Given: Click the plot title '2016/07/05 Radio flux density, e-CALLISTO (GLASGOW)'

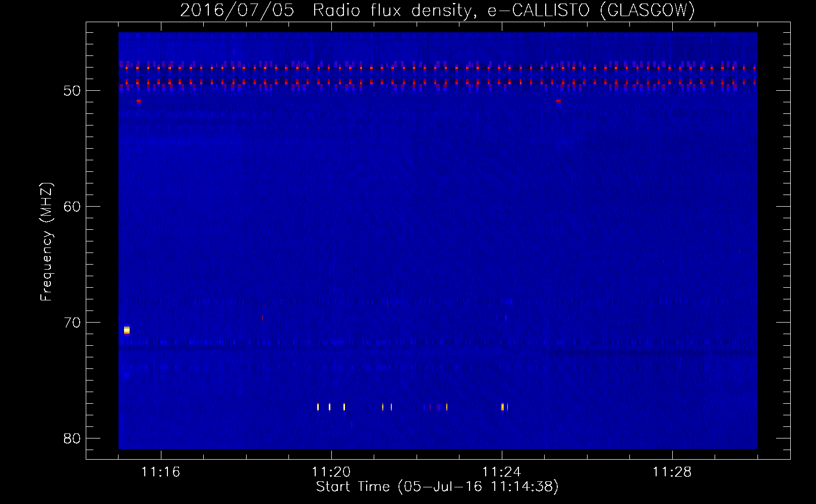Looking at the screenshot, I should pos(437,10).
